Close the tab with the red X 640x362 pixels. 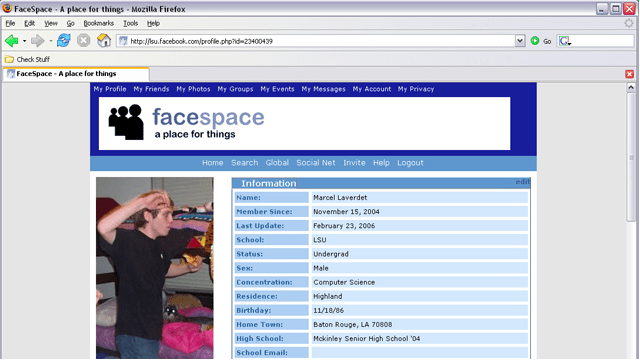pyautogui.click(x=629, y=74)
